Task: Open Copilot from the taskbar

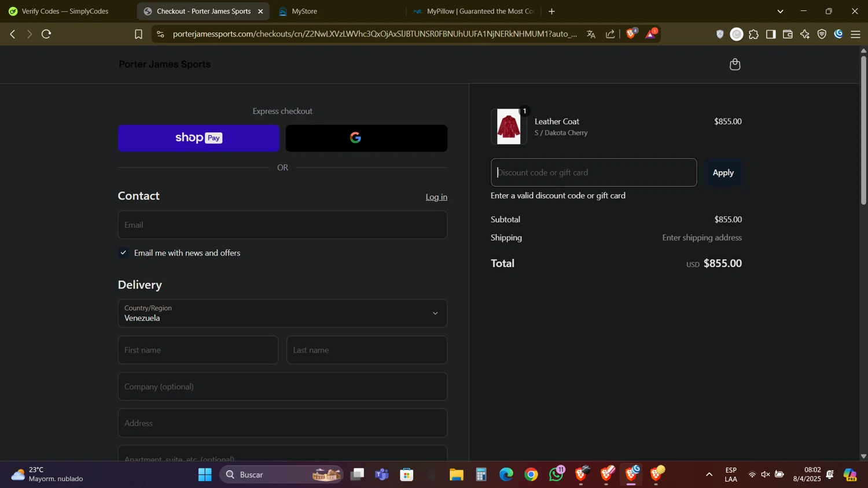Action: point(850,475)
